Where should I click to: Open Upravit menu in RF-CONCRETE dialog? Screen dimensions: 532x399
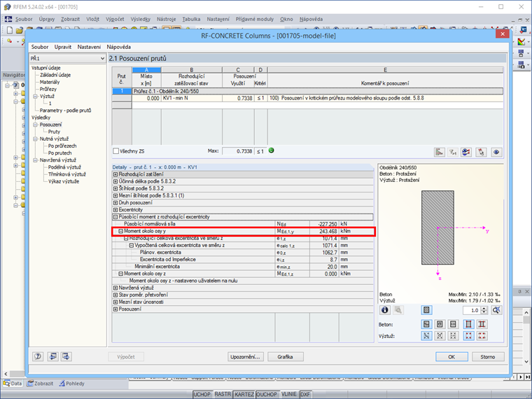click(x=63, y=47)
